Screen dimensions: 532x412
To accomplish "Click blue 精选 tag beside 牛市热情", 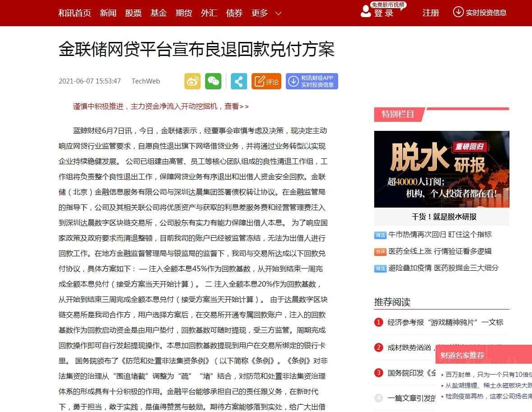I will pos(381,235).
